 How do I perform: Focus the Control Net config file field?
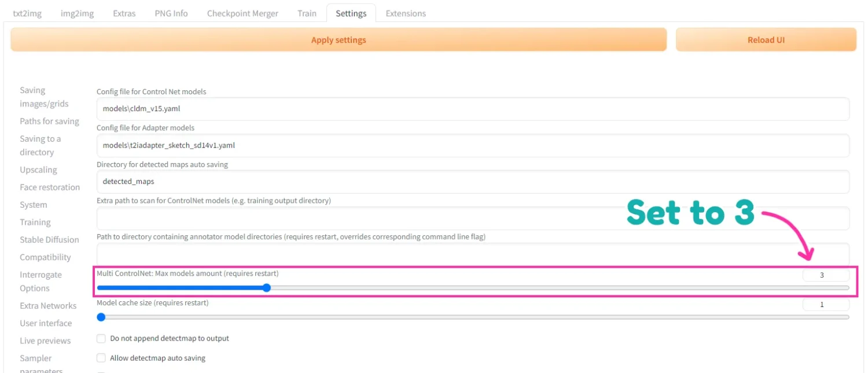(473, 109)
